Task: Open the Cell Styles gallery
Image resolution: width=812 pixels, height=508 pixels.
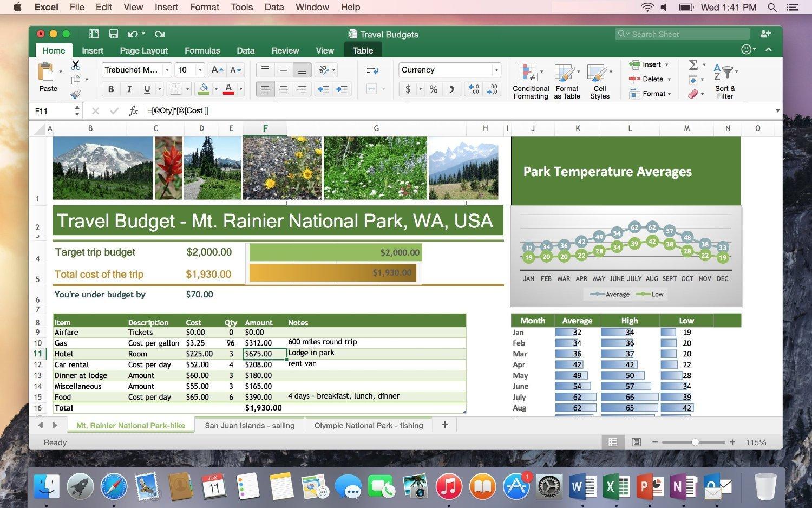Action: point(599,80)
